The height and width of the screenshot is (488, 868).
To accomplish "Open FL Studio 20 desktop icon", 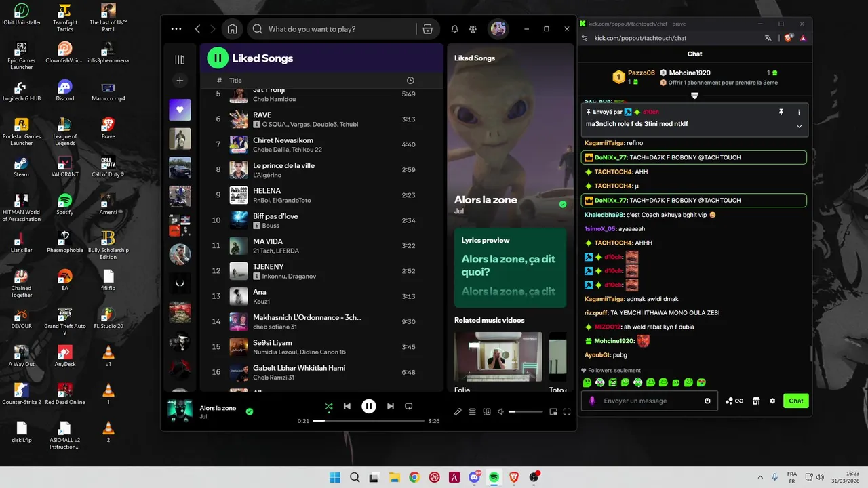I will click(x=108, y=318).
